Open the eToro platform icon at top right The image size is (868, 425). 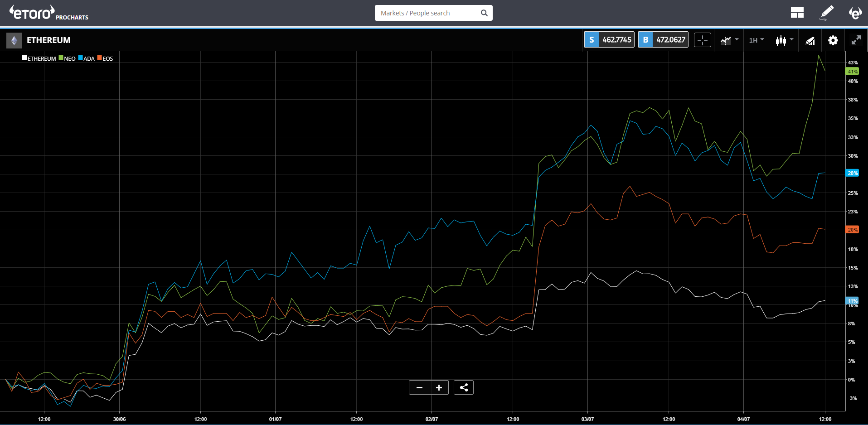coord(855,13)
